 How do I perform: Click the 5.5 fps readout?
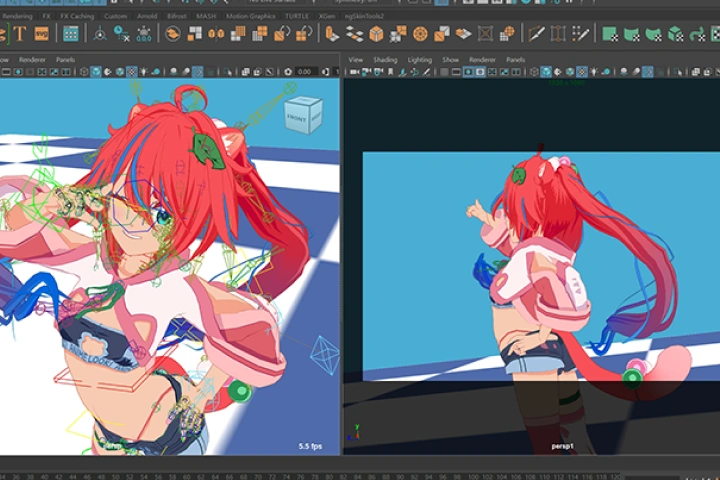pos(310,446)
